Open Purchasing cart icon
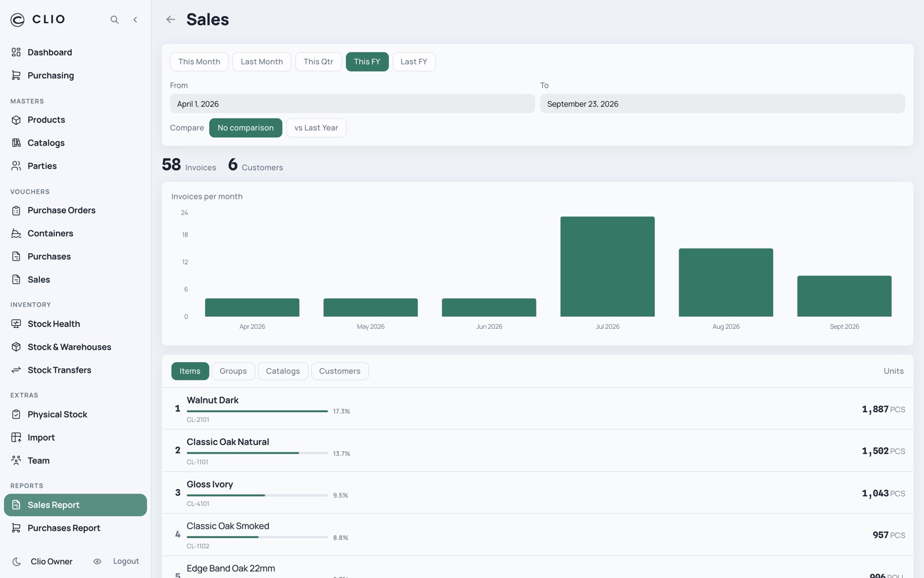Image resolution: width=924 pixels, height=578 pixels. click(x=16, y=75)
